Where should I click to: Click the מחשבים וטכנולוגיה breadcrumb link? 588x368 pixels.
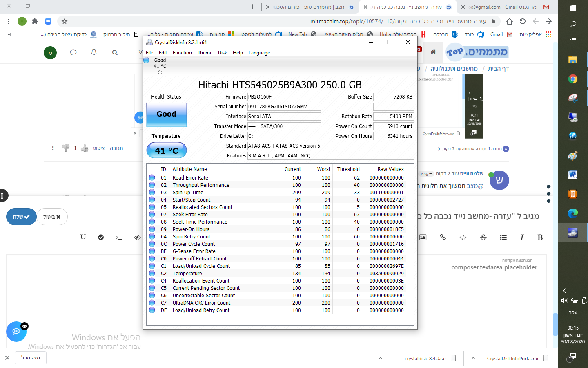pyautogui.click(x=454, y=69)
